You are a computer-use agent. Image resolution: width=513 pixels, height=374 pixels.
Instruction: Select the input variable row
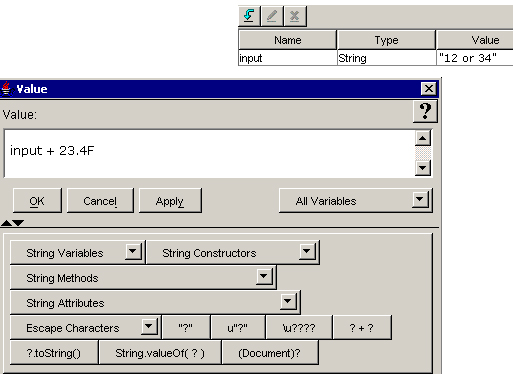375,58
